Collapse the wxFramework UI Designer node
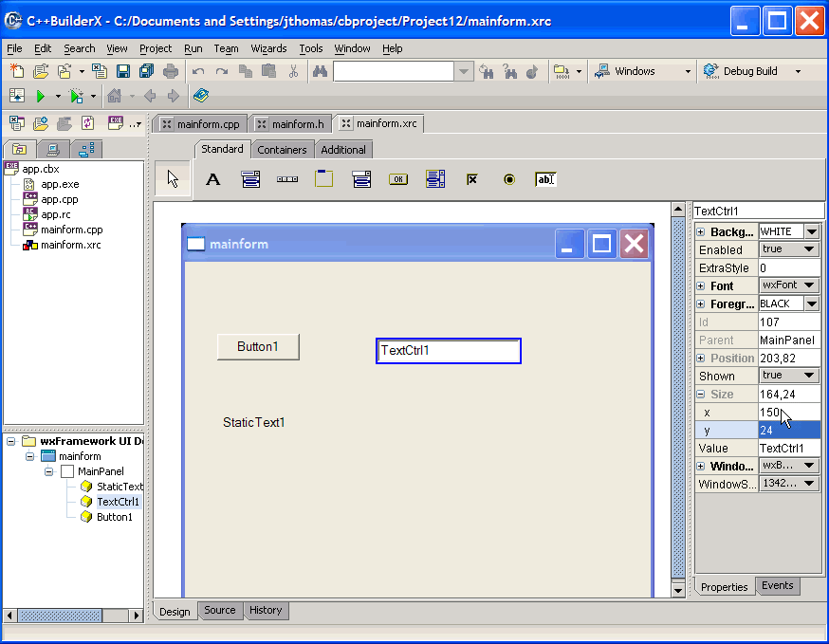This screenshot has height=644, width=829. pos(11,441)
